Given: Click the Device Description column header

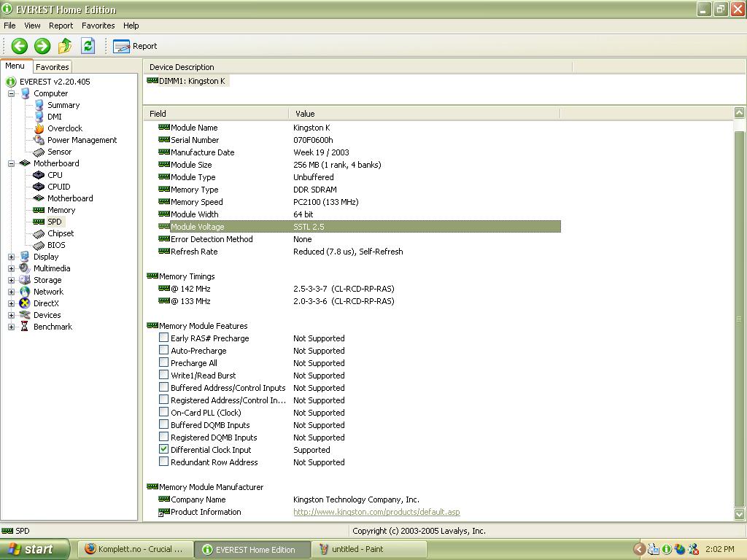Looking at the screenshot, I should tap(357, 67).
